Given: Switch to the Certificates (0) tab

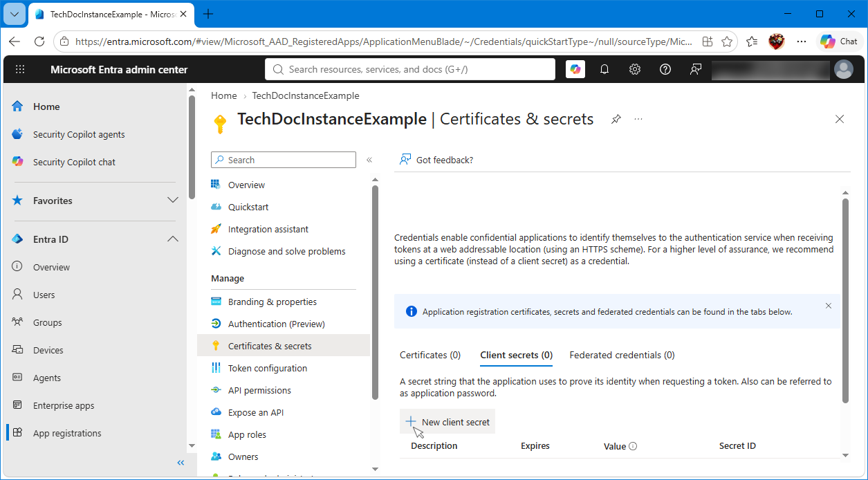Looking at the screenshot, I should click(x=430, y=355).
